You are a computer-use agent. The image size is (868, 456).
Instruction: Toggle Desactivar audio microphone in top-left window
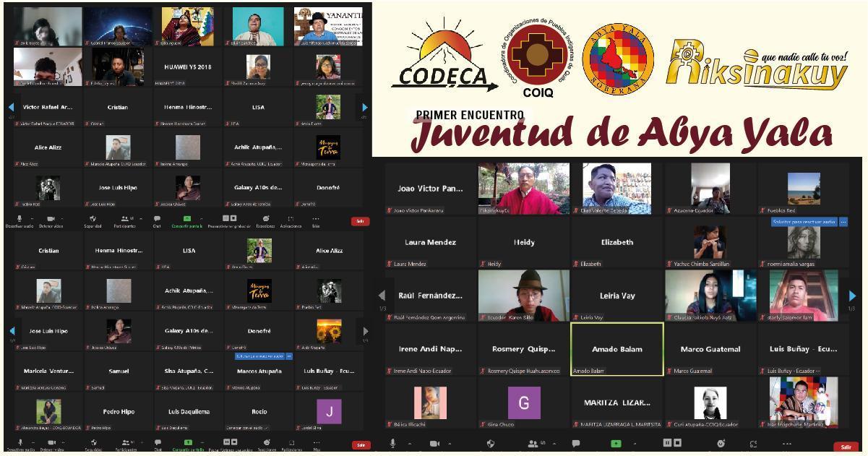coord(20,218)
